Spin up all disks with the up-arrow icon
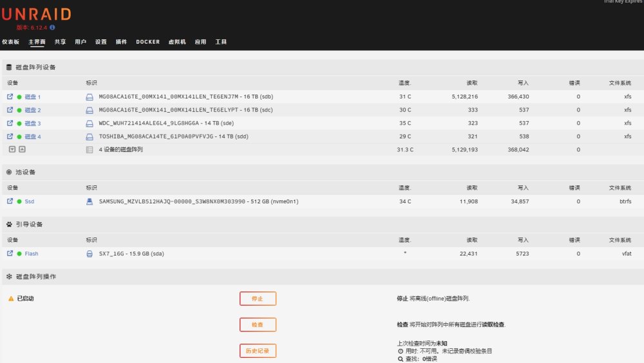The height and width of the screenshot is (363, 644). [22, 149]
